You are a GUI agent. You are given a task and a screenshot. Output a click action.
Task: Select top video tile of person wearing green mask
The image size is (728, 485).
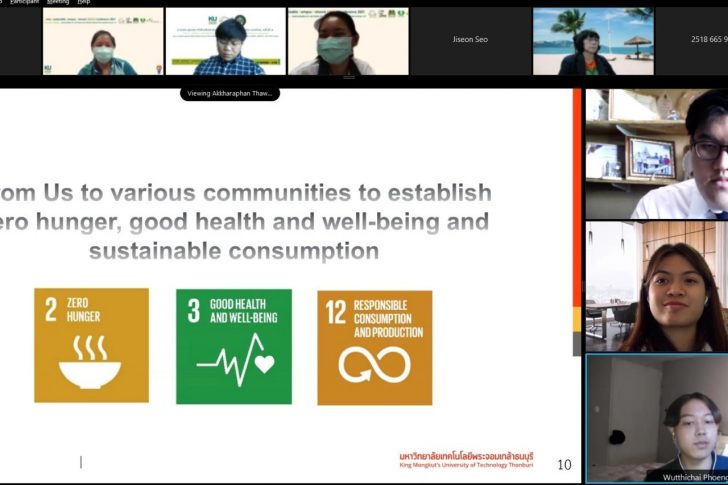tap(348, 42)
